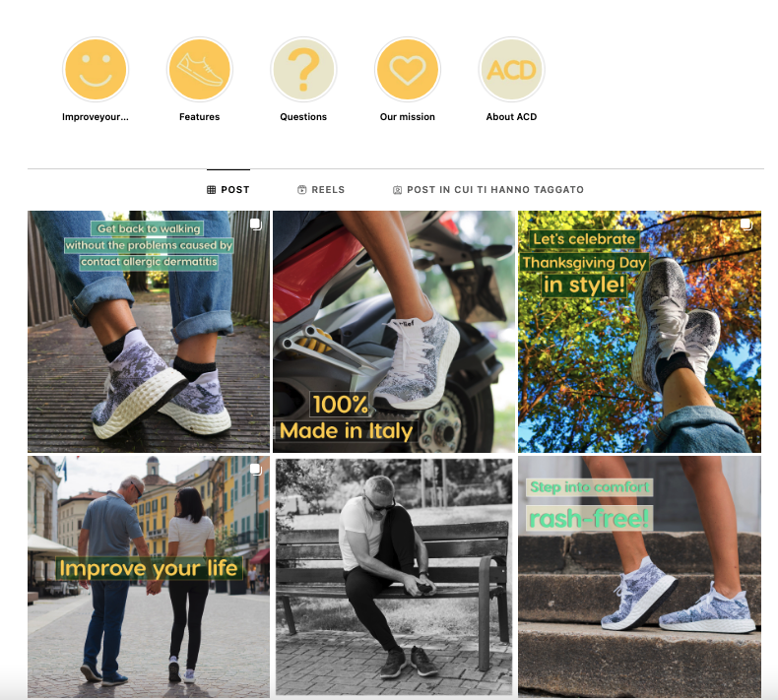Open black-and-white man on bench post
Screen dimensions: 778x700
coord(394,577)
